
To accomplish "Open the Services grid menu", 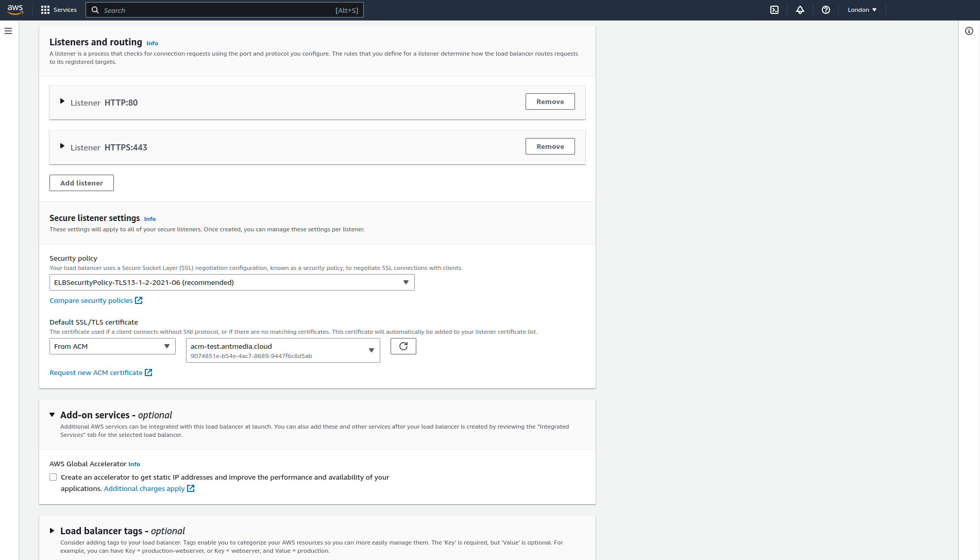I will [x=59, y=10].
